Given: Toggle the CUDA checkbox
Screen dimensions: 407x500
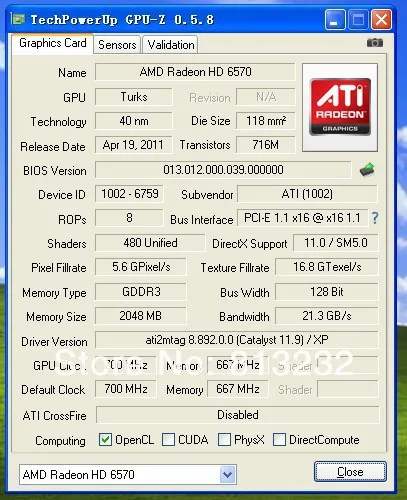Looking at the screenshot, I should click(x=168, y=440).
